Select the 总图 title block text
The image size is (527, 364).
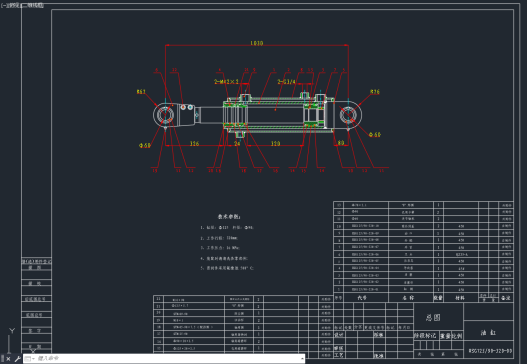tap(433, 317)
